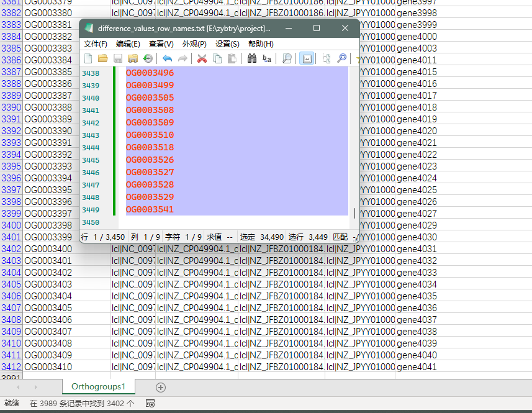Click the 选行 3,449 status bar field

click(308, 237)
